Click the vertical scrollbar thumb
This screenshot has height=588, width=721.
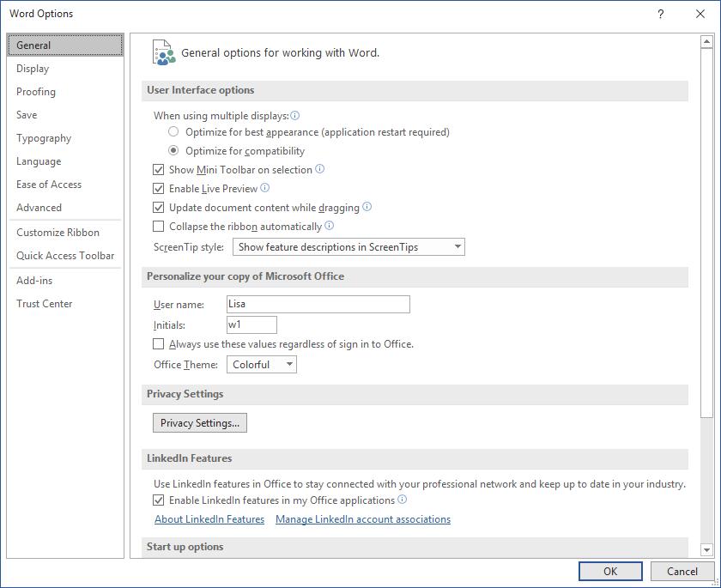coord(706,233)
